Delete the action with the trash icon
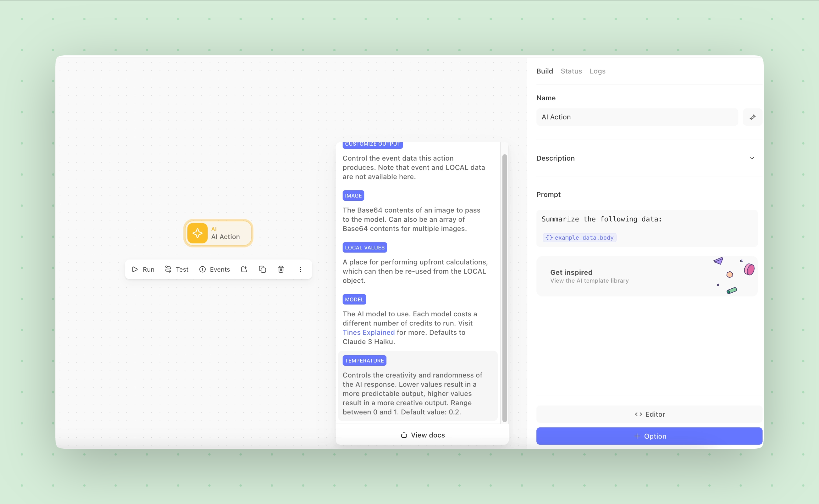This screenshot has height=504, width=819. pyautogui.click(x=281, y=269)
